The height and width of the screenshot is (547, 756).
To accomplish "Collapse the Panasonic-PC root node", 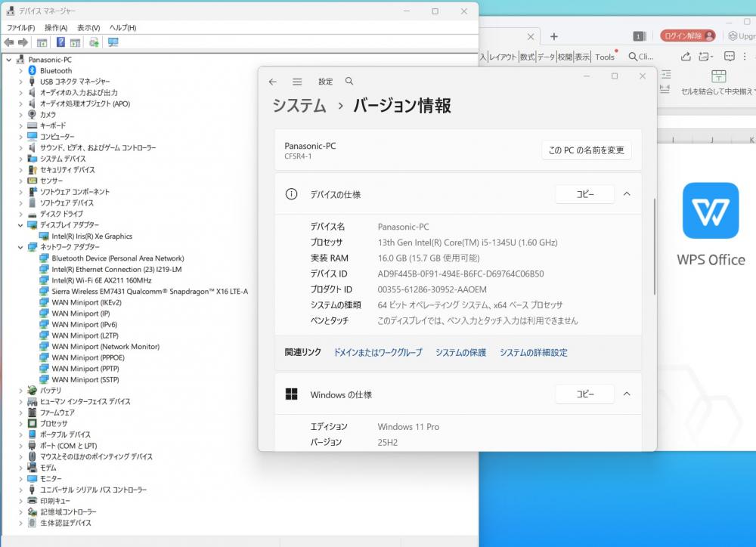I will click(8, 60).
